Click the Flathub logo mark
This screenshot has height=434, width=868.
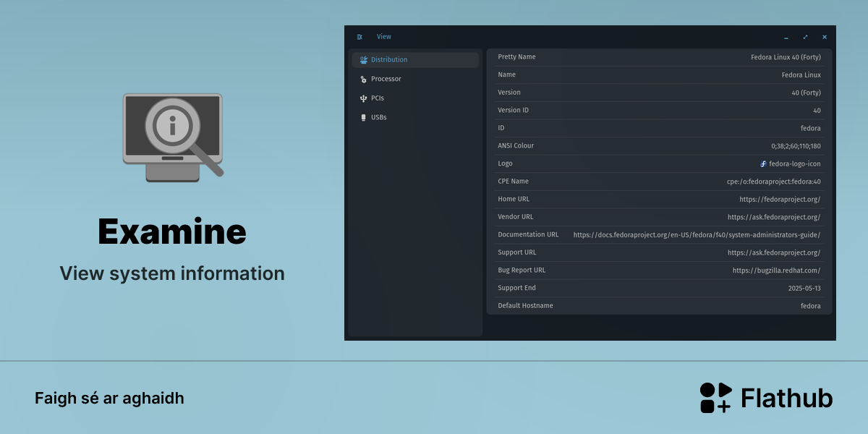point(716,398)
